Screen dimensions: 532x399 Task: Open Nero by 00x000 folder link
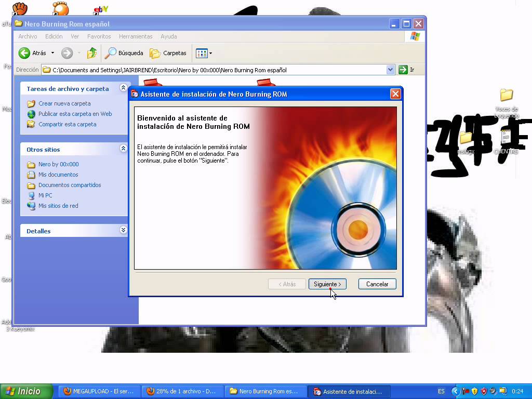tap(58, 164)
